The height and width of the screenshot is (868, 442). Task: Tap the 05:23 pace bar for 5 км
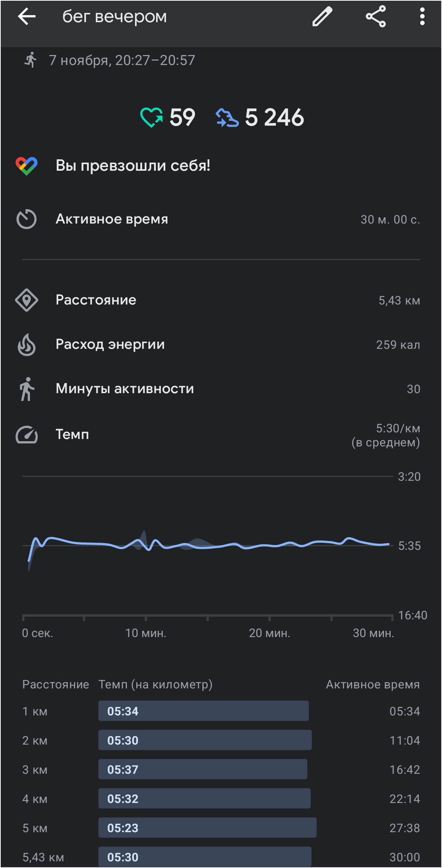coord(207,828)
